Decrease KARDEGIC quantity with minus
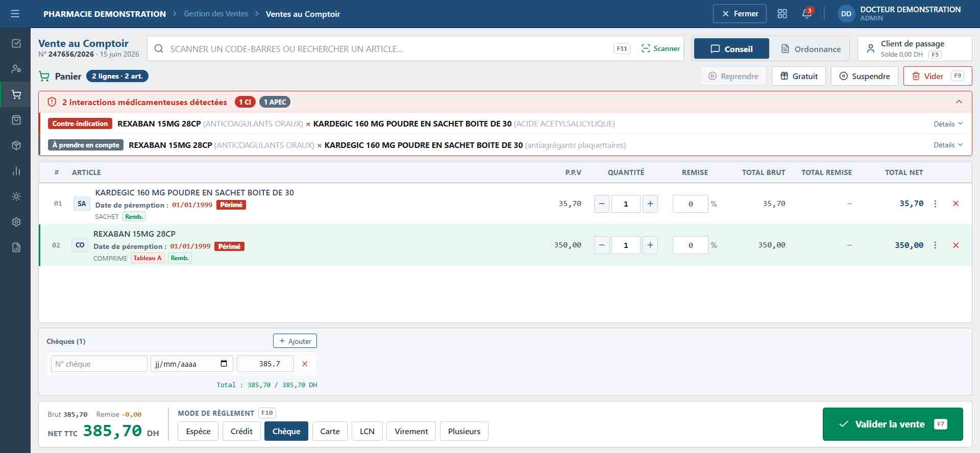This screenshot has height=453, width=980. pyautogui.click(x=602, y=204)
